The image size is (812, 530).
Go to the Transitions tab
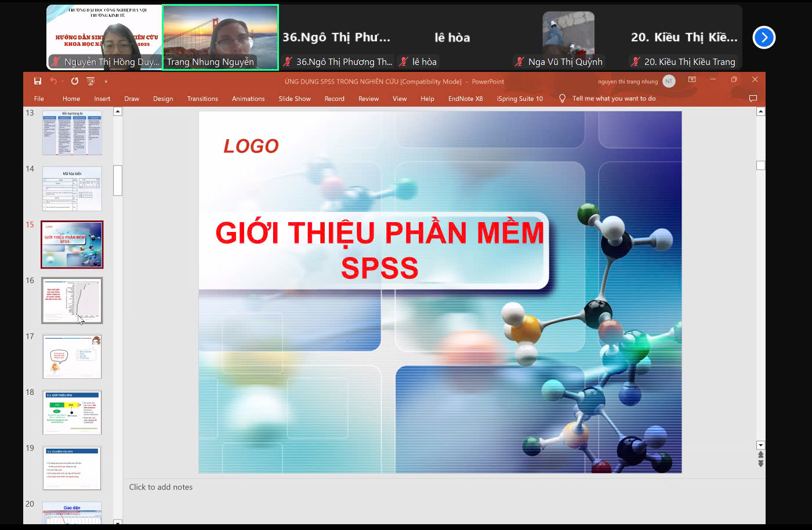point(202,99)
